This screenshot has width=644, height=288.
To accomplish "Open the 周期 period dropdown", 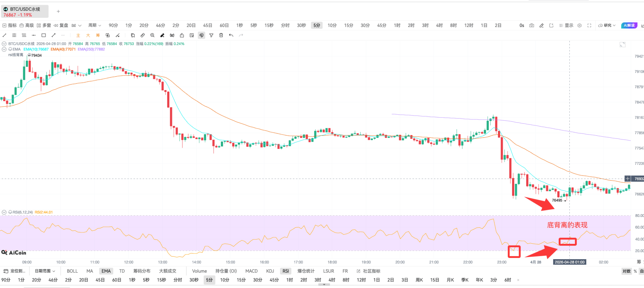I will (94, 25).
